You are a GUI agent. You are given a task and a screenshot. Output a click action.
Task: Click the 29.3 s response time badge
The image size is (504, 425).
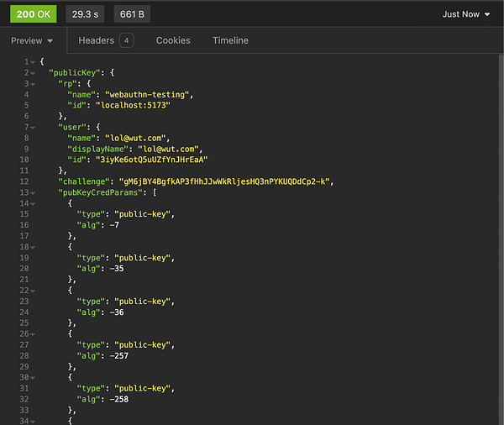tap(85, 14)
